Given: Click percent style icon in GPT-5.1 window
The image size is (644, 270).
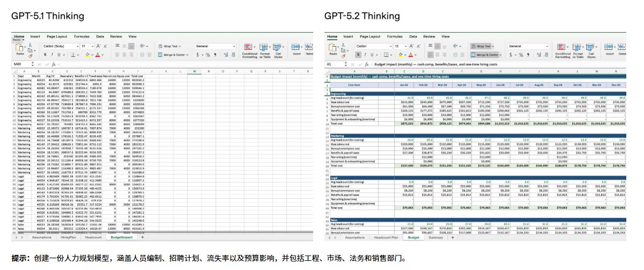Looking at the screenshot, I should pos(208,55).
